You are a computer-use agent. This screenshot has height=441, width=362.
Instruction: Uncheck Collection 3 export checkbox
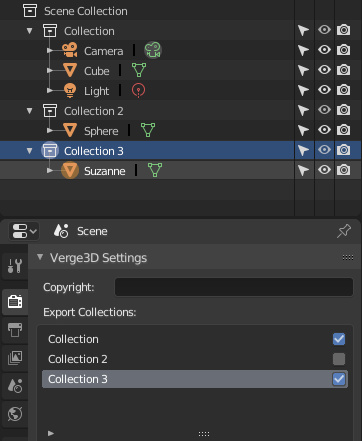tap(339, 379)
